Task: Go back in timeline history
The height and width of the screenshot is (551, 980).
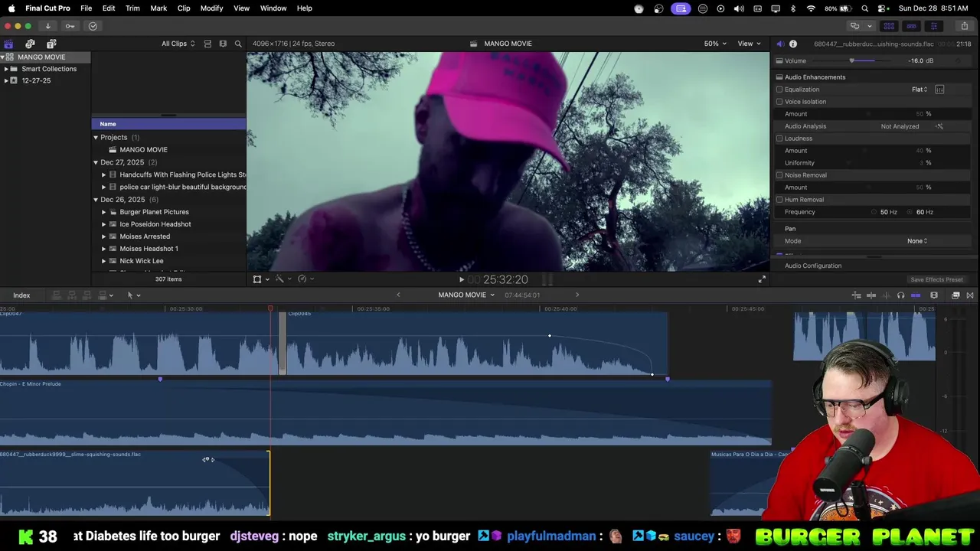Action: [x=398, y=295]
